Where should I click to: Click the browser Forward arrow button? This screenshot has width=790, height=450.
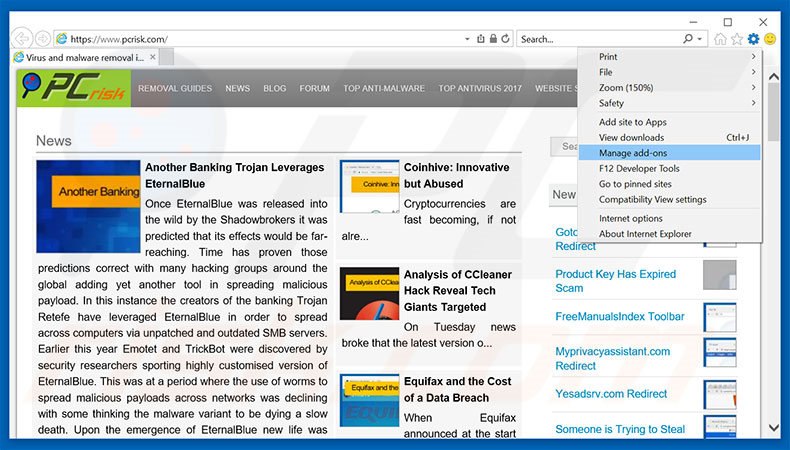pos(43,39)
